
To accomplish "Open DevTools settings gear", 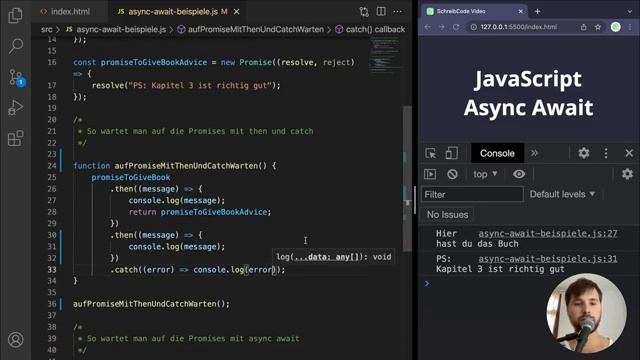I will click(584, 153).
